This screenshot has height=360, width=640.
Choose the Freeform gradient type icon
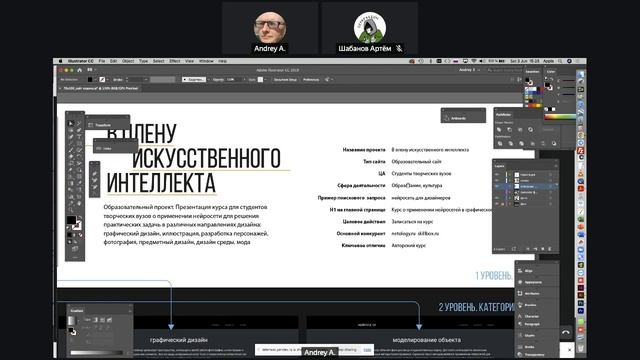pos(109,320)
